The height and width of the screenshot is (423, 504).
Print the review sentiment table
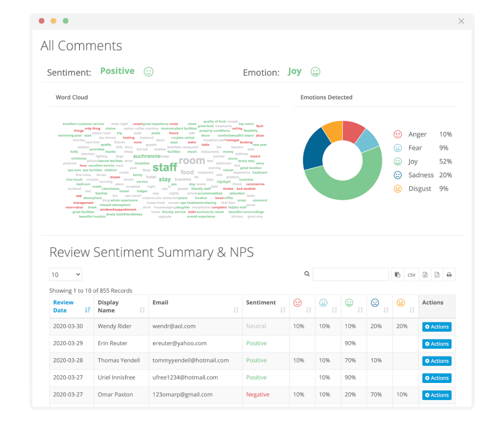point(449,275)
